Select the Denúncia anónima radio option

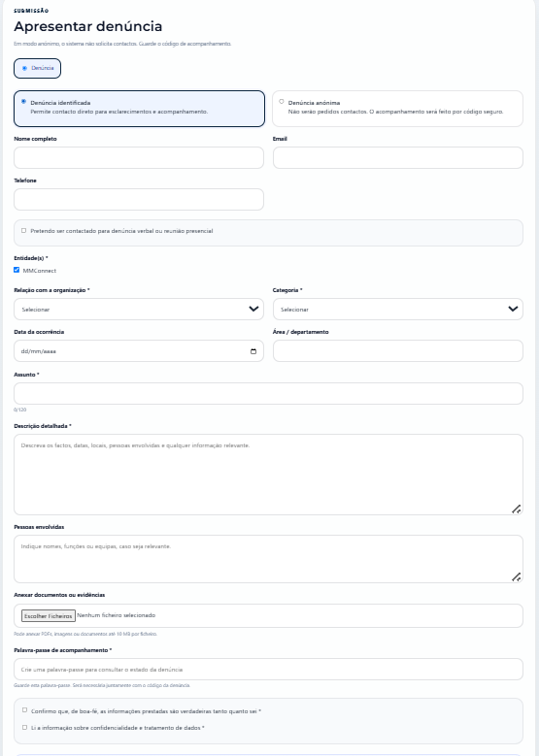tap(282, 102)
